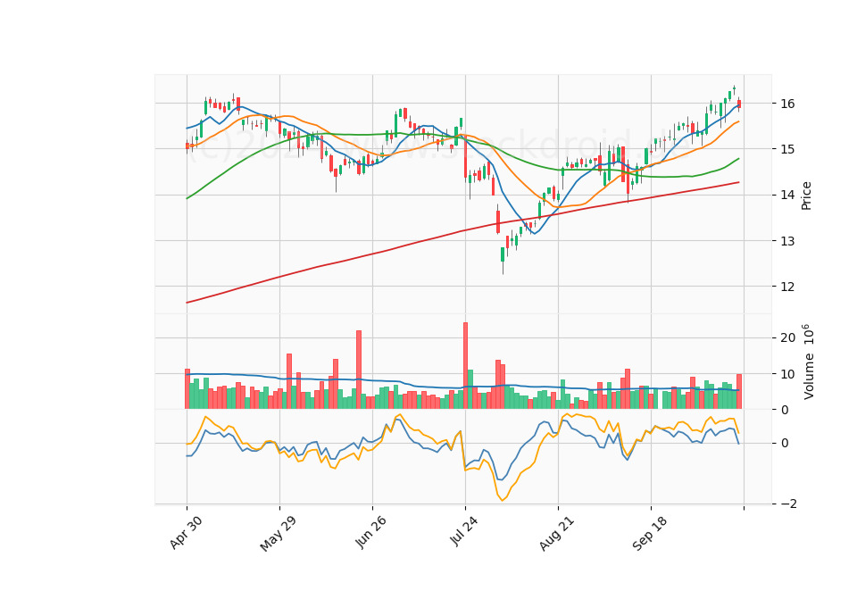This screenshot has width=857, height=616.
Task: Click the Volume axis title
Action: (x=808, y=362)
